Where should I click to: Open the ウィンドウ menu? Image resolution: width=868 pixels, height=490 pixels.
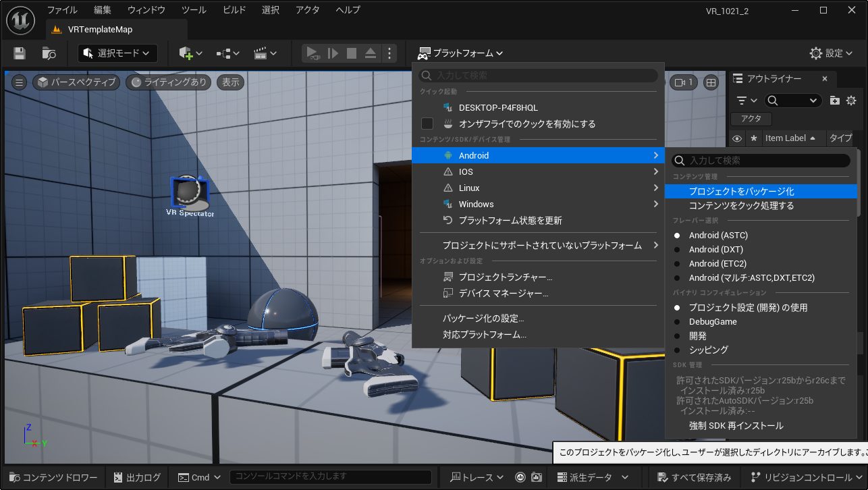pyautogui.click(x=149, y=9)
